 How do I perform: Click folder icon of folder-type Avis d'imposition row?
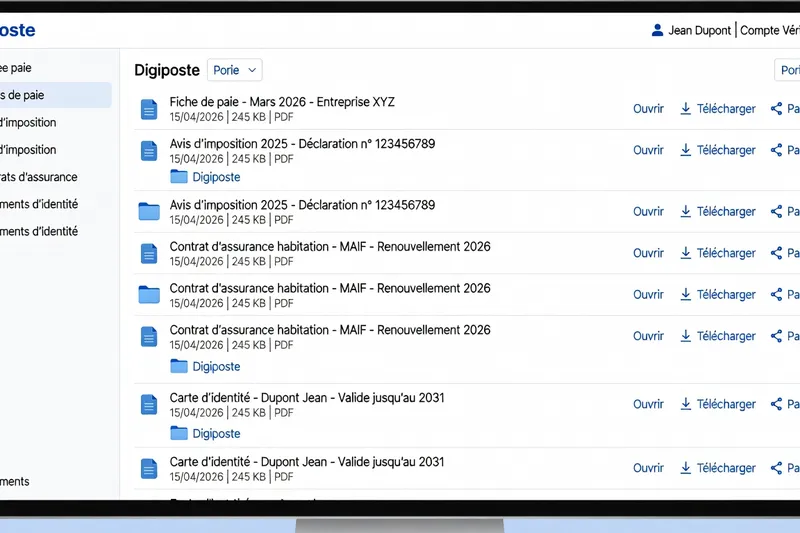coord(149,211)
